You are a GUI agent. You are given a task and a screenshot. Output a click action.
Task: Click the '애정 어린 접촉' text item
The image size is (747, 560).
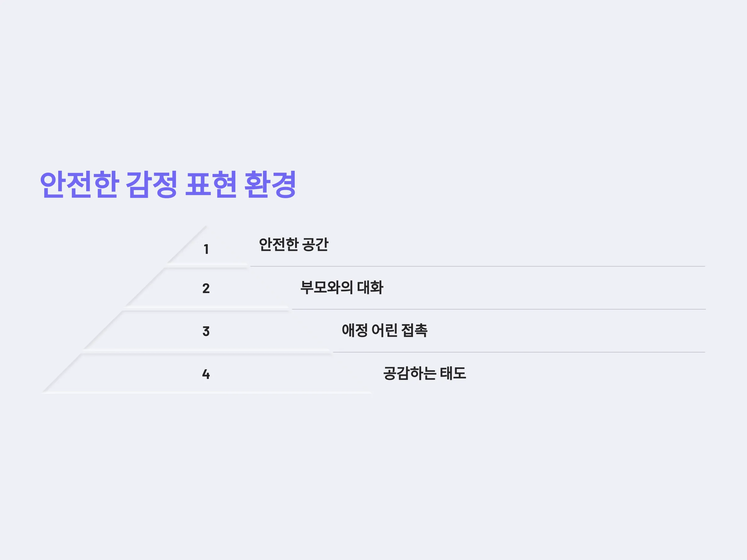385,330
